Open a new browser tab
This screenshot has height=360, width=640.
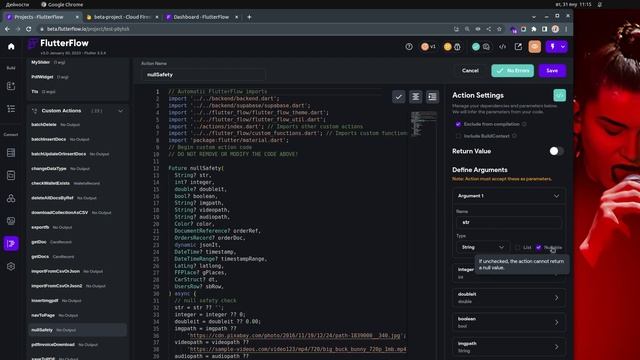(249, 17)
